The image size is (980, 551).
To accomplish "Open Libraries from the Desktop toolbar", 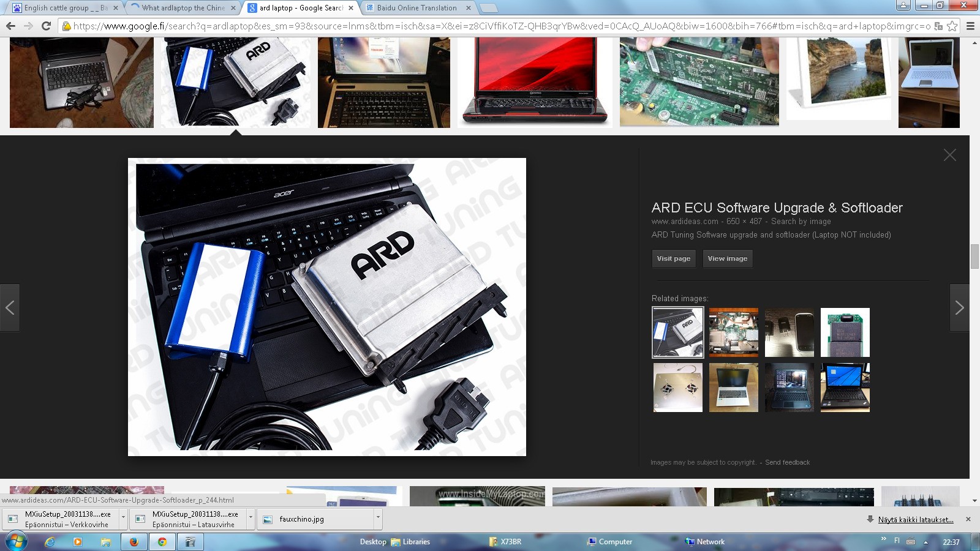I will [x=410, y=542].
